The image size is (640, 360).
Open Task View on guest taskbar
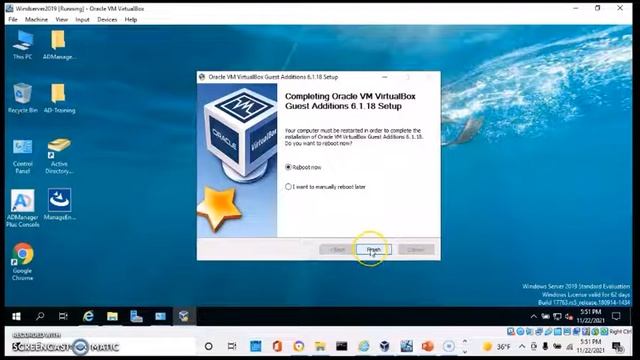pyautogui.click(x=63, y=316)
